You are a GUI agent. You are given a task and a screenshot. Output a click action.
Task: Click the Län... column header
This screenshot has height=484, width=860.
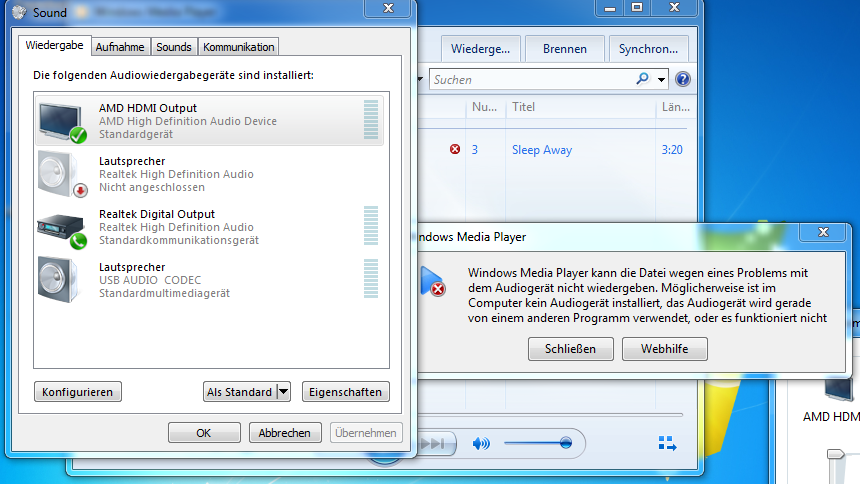(676, 107)
